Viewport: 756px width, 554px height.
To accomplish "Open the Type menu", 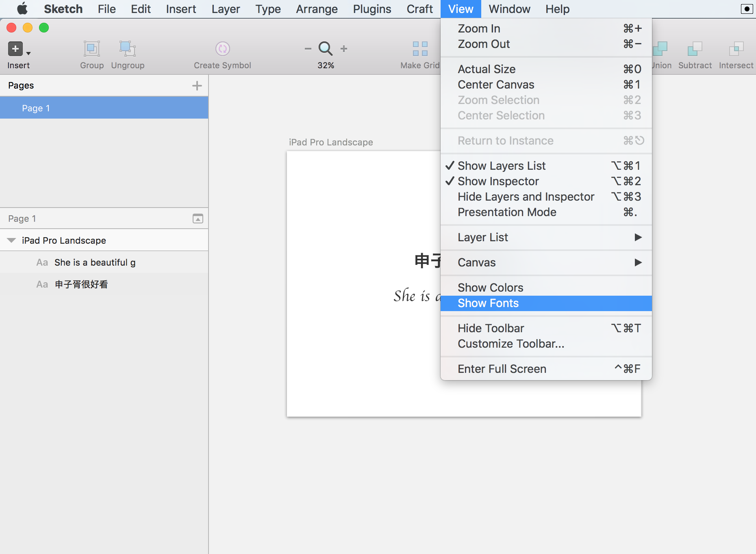I will click(x=268, y=9).
